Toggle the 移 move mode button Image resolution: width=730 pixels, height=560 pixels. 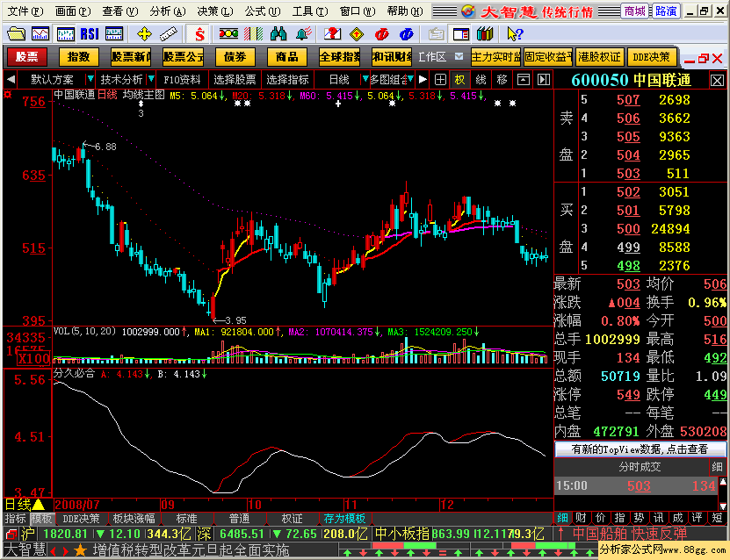point(502,80)
